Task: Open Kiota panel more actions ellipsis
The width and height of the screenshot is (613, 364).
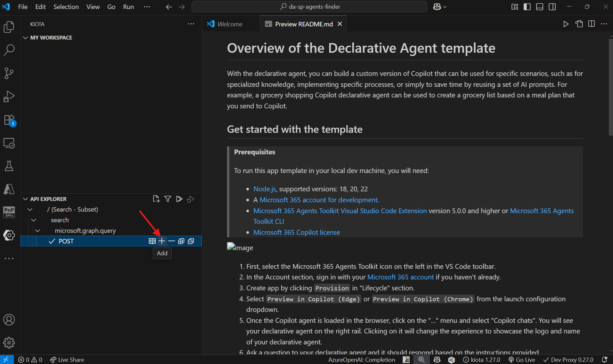Action: (x=191, y=24)
